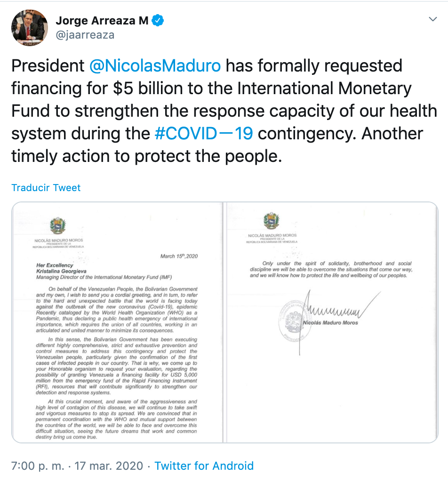
Task: Click the @jaarreaza handle
Action: [x=85, y=35]
